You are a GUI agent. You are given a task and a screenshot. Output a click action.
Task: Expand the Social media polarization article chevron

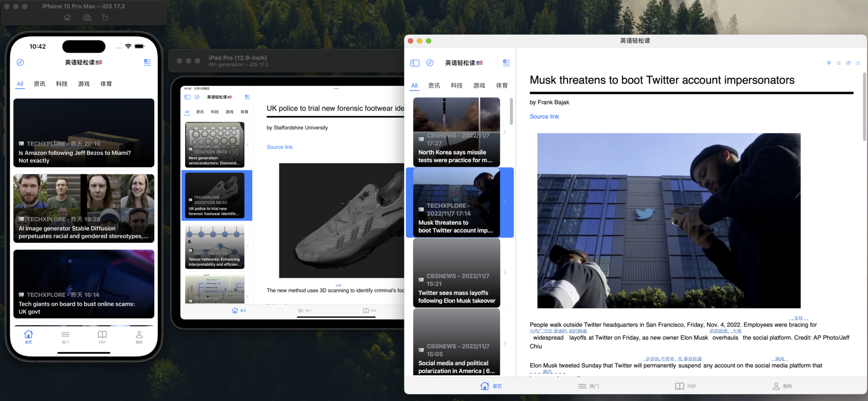point(505,343)
